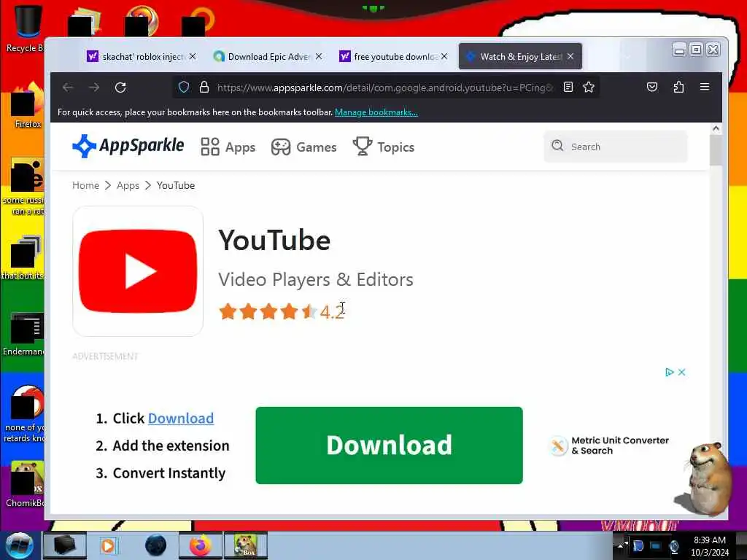Image resolution: width=747 pixels, height=560 pixels.
Task: Close the Watch & Enjoy Latest tab
Action: coord(570,56)
